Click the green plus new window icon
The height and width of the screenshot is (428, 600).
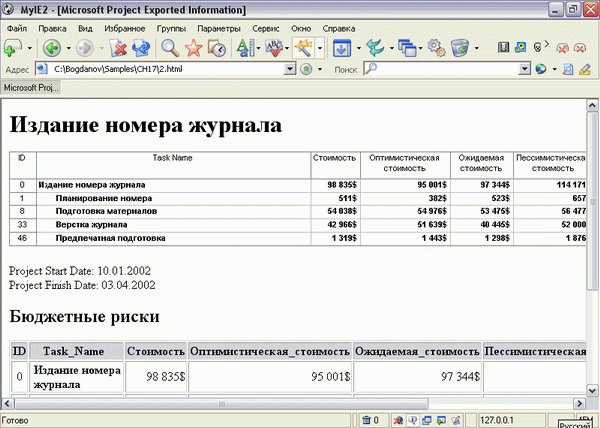click(x=12, y=48)
